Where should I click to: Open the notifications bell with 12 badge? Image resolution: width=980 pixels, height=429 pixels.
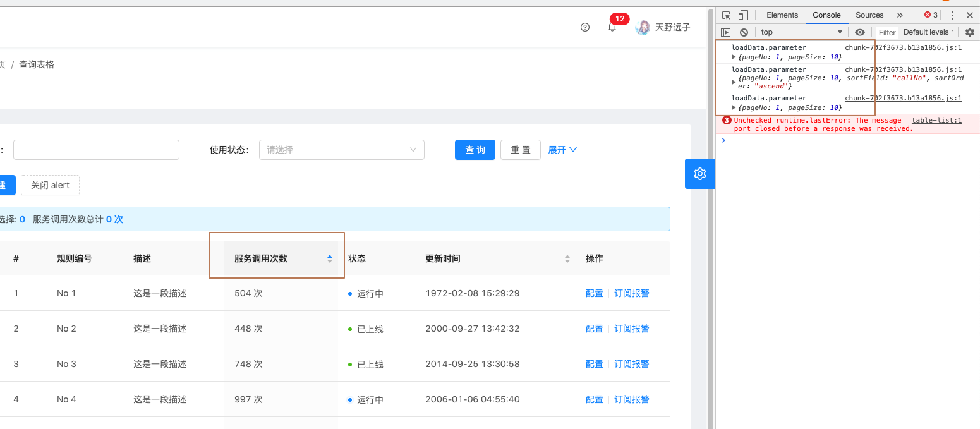(x=612, y=27)
